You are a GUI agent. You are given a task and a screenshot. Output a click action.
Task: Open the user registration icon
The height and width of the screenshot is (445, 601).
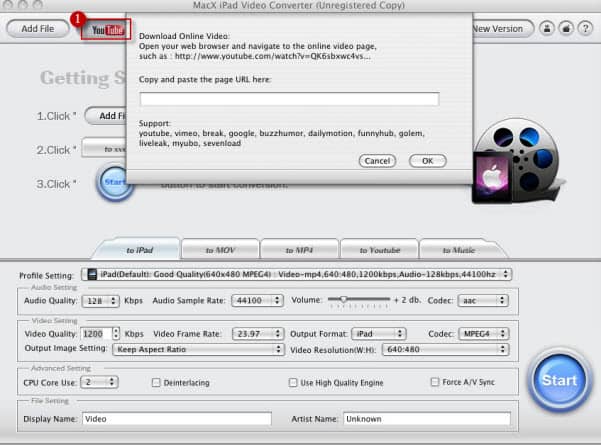547,29
